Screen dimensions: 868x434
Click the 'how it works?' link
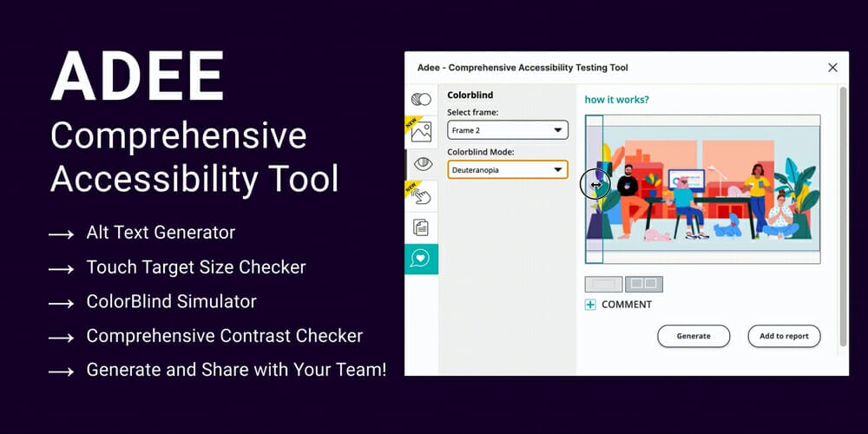616,100
